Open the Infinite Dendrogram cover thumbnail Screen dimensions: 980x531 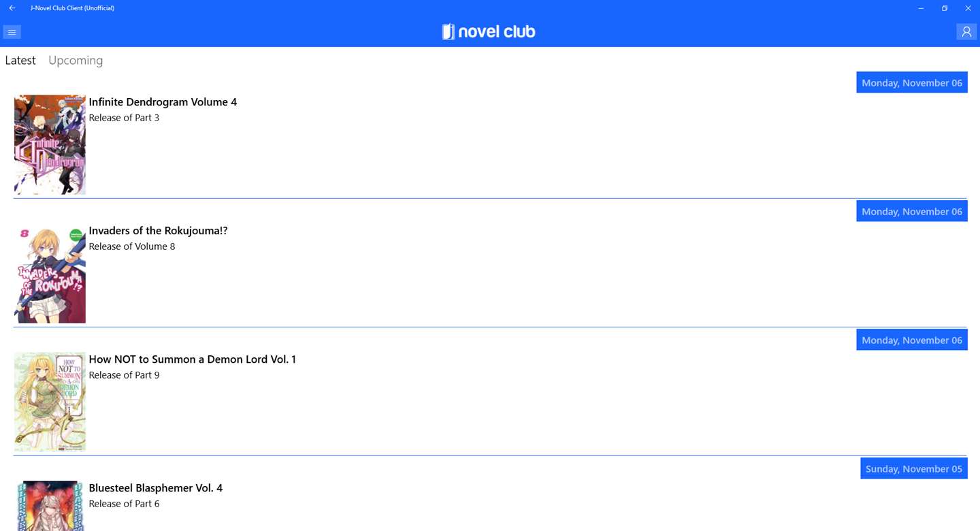pyautogui.click(x=50, y=145)
